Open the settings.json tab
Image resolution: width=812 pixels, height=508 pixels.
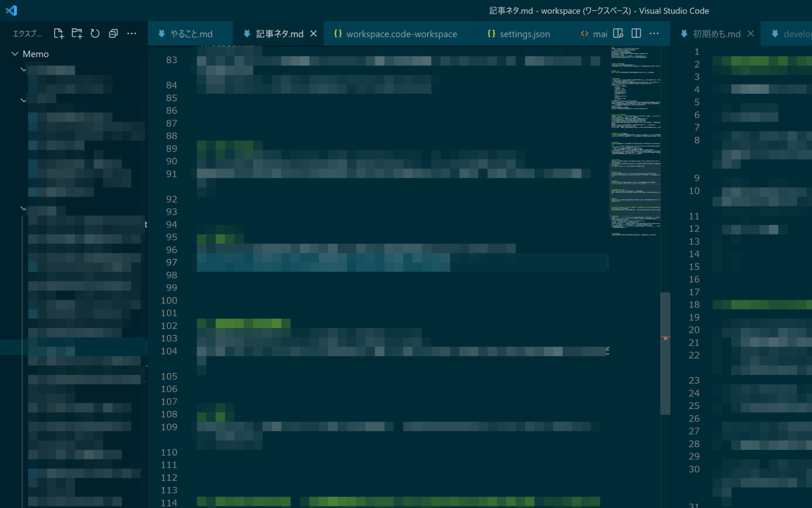[x=524, y=34]
